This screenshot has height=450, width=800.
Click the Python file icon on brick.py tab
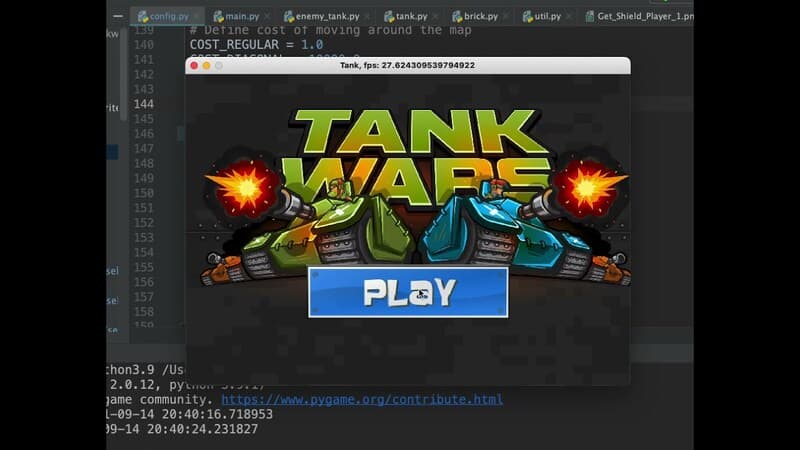click(x=457, y=17)
